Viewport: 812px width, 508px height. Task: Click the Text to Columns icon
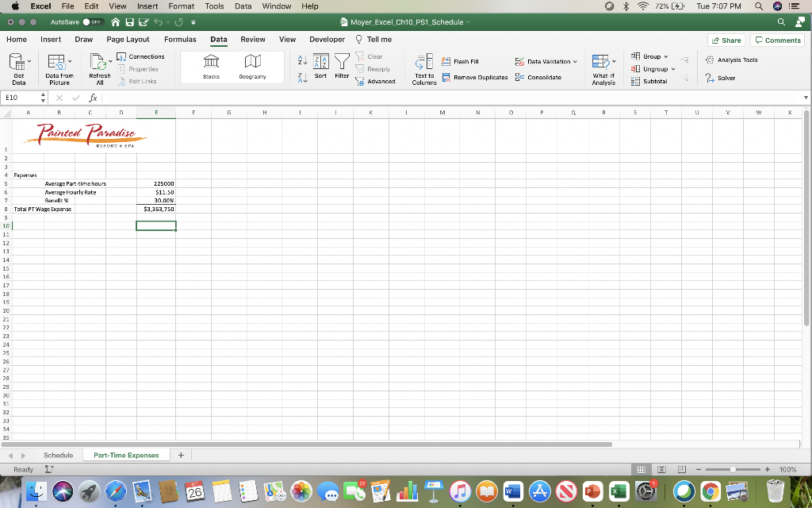[x=424, y=62]
